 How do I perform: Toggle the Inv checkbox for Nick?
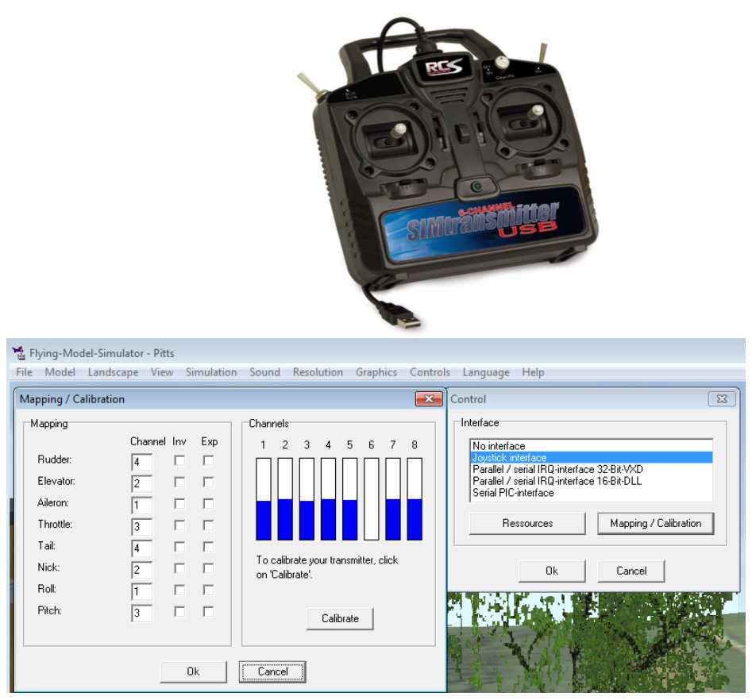pyautogui.click(x=179, y=568)
